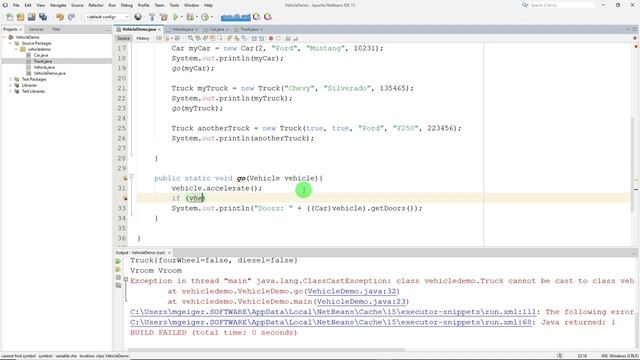Click the garbage collection memory bar

tap(236, 17)
